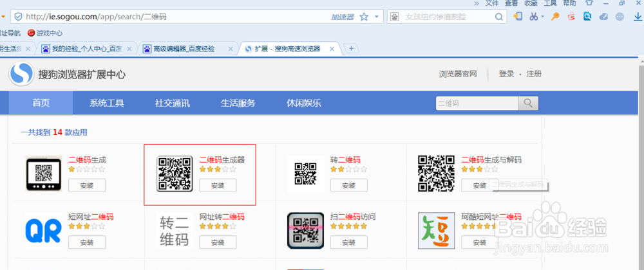
Task: Open the 工具 menu
Action: (x=550, y=3)
